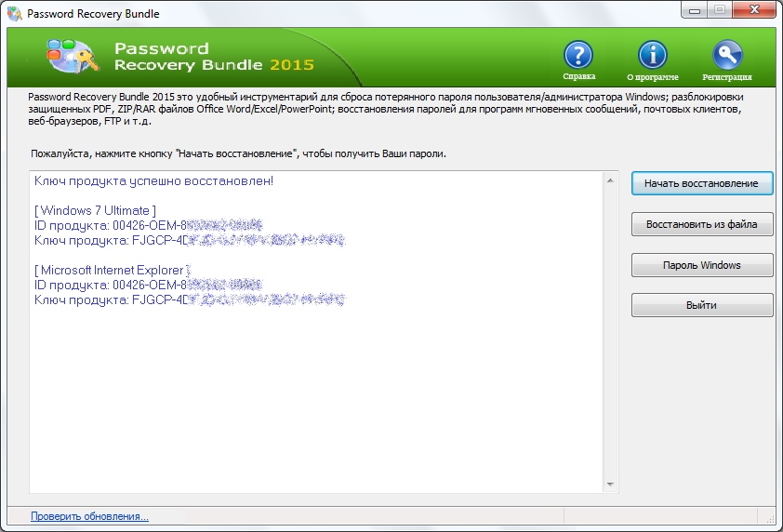
Task: Click the results box scrollbar up arrow
Action: (x=610, y=179)
